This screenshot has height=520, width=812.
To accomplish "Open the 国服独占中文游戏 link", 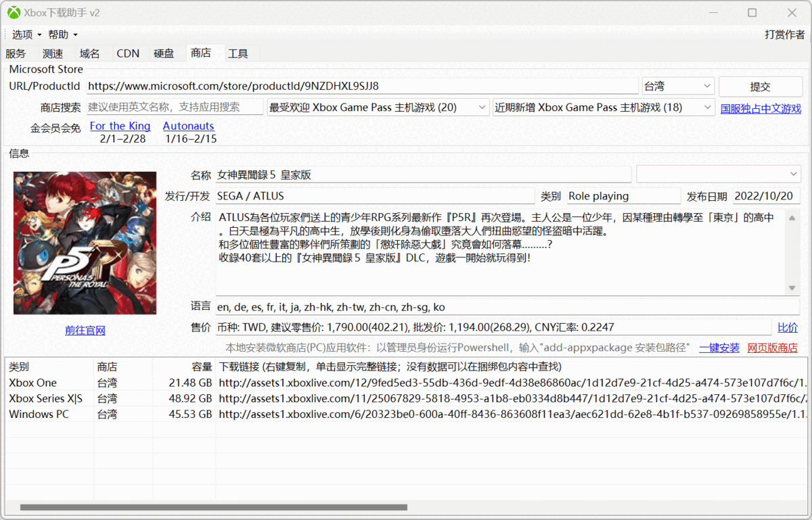I will pos(761,108).
